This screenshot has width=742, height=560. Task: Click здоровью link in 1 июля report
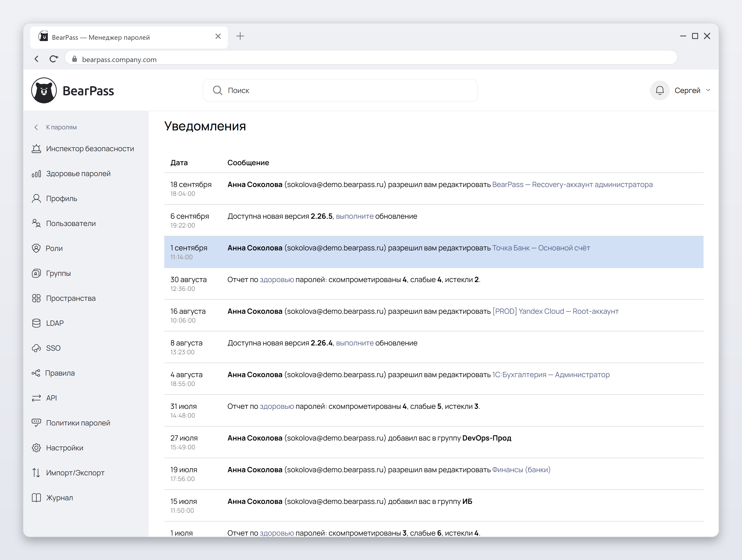[277, 533]
